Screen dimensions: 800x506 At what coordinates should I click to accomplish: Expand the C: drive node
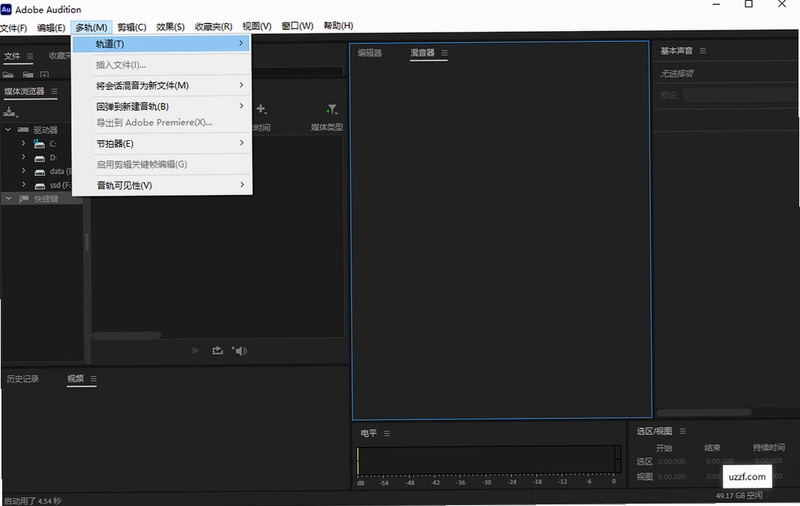tap(23, 143)
